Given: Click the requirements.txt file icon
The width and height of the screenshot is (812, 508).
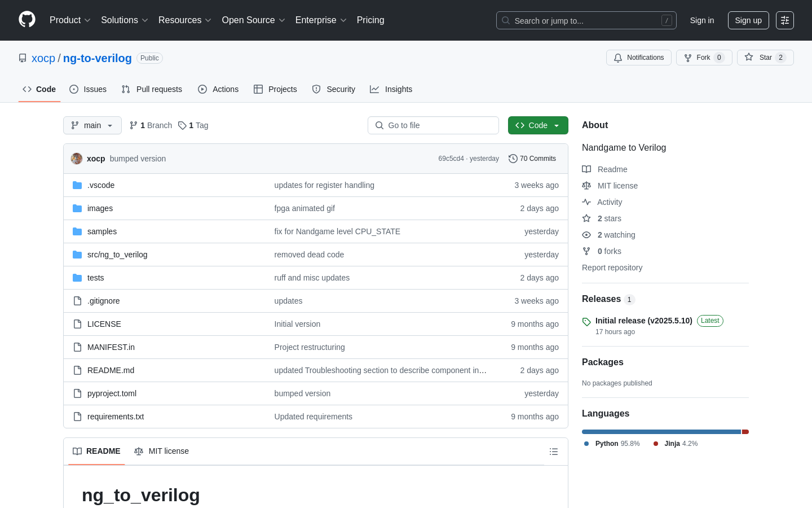Looking at the screenshot, I should (77, 417).
